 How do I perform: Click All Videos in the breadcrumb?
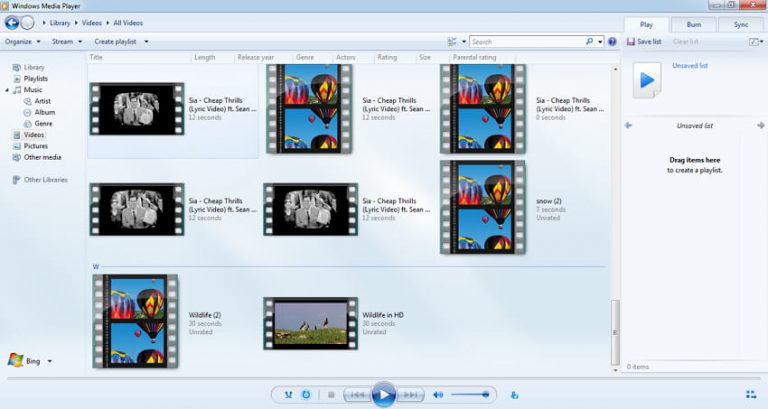pos(128,23)
